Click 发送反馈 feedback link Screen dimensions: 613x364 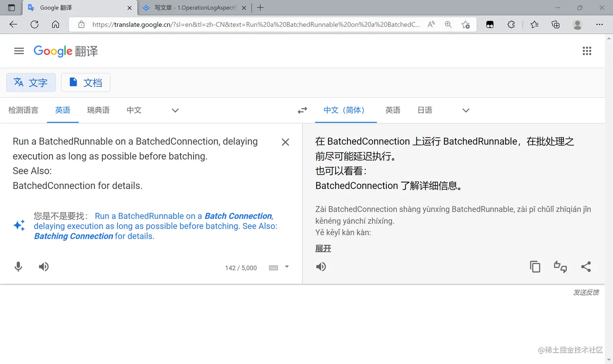tap(586, 292)
